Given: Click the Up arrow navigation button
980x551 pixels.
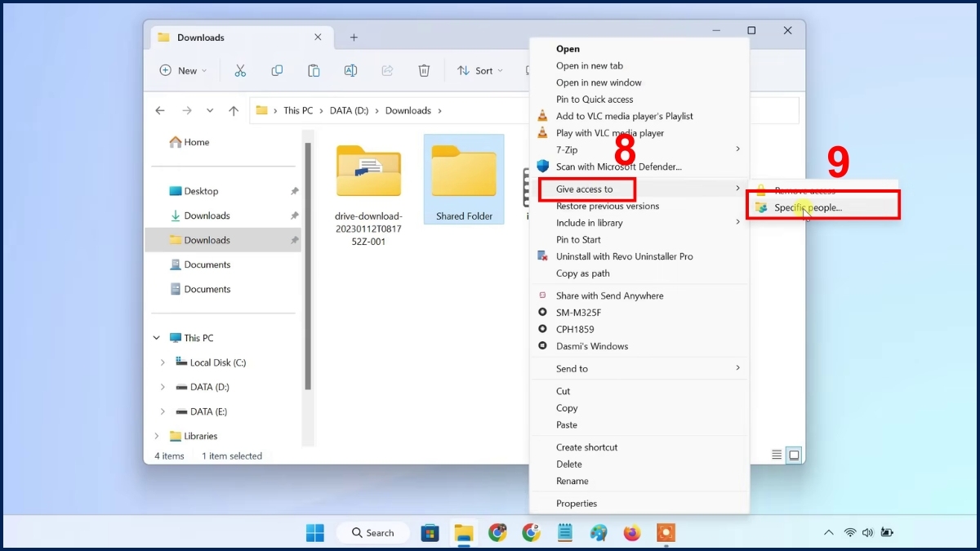Looking at the screenshot, I should point(234,111).
